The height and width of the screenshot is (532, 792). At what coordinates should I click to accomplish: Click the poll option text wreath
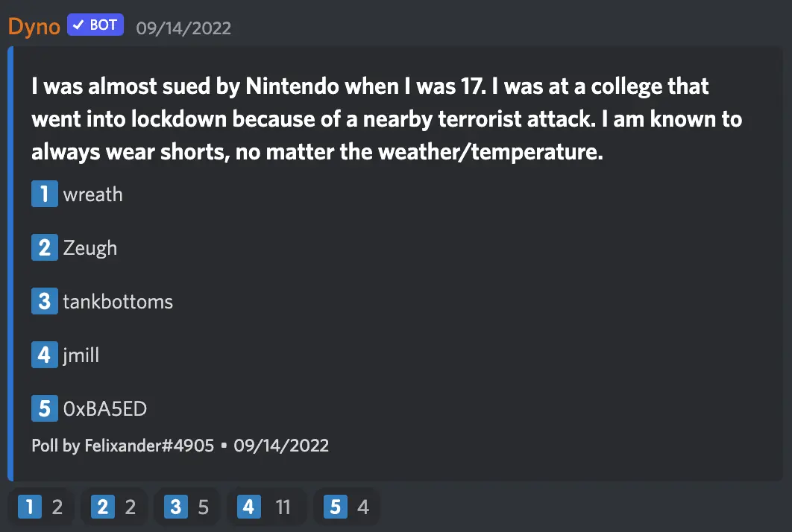click(x=92, y=194)
